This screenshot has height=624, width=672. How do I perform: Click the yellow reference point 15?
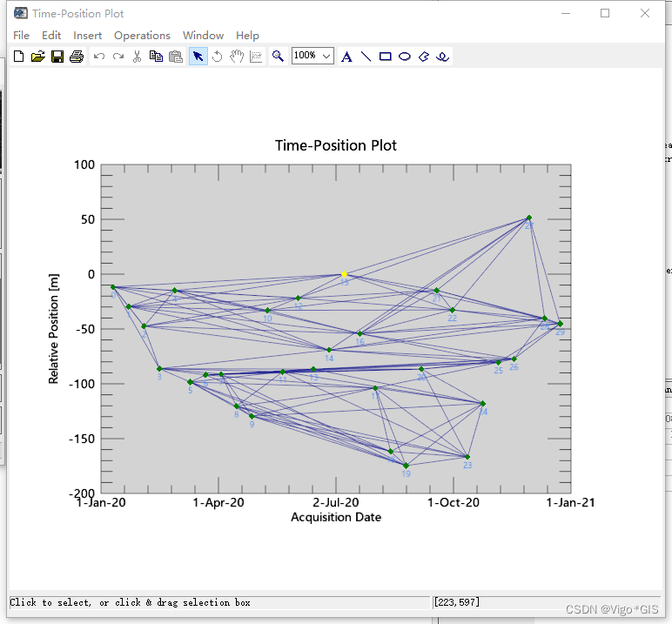(344, 274)
